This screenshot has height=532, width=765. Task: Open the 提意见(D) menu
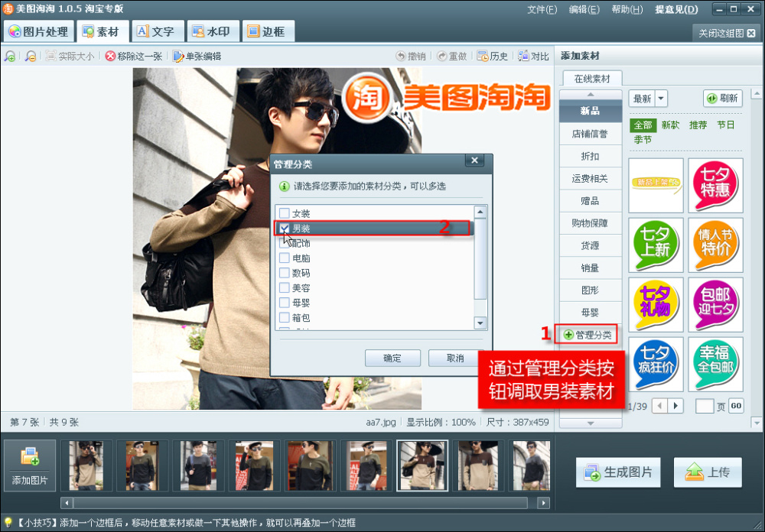(676, 10)
